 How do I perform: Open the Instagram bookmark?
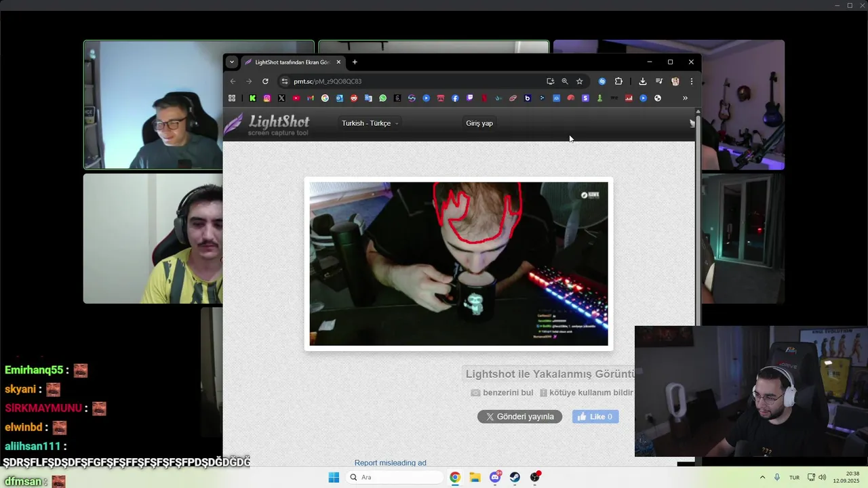coord(267,98)
